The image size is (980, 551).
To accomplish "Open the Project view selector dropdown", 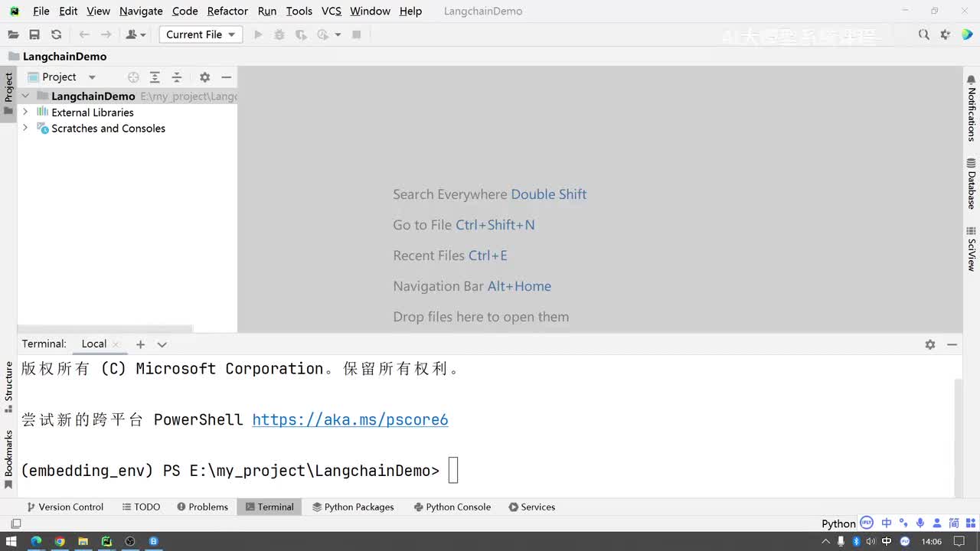I will 62,77.
